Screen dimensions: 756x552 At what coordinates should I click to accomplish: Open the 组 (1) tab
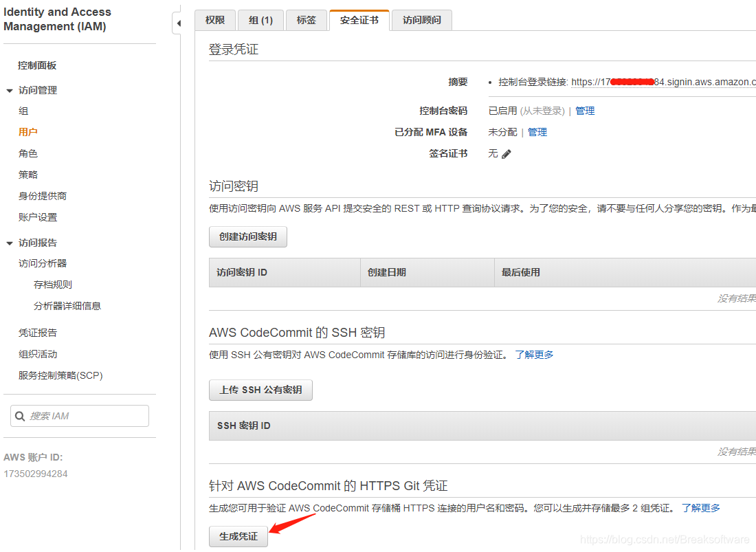(261, 20)
